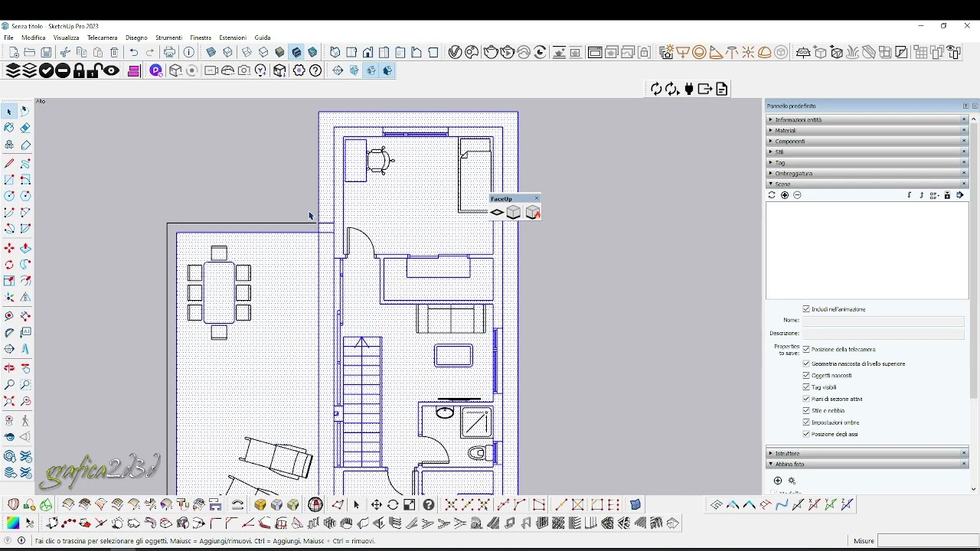Open the Strumenti menu

click(x=168, y=37)
